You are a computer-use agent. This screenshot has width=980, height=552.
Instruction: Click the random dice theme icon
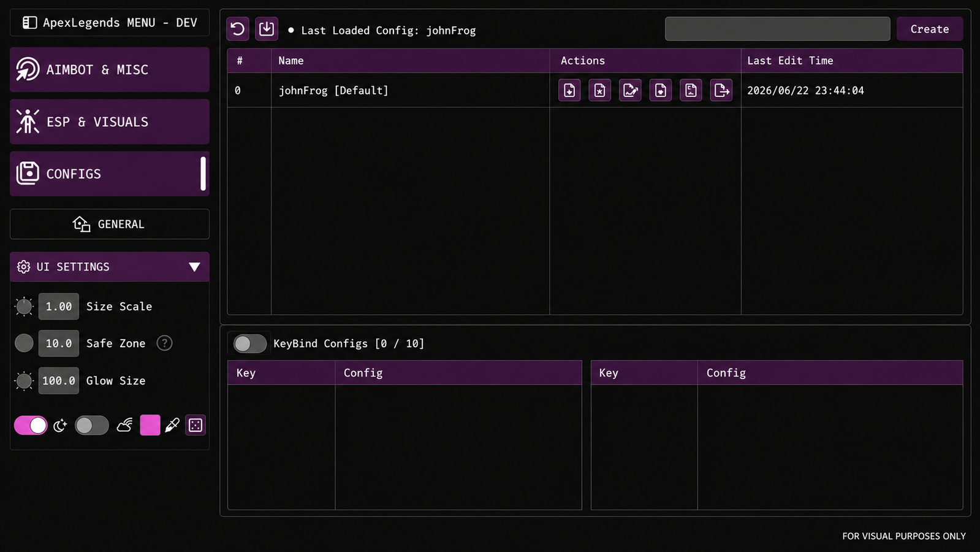196,425
